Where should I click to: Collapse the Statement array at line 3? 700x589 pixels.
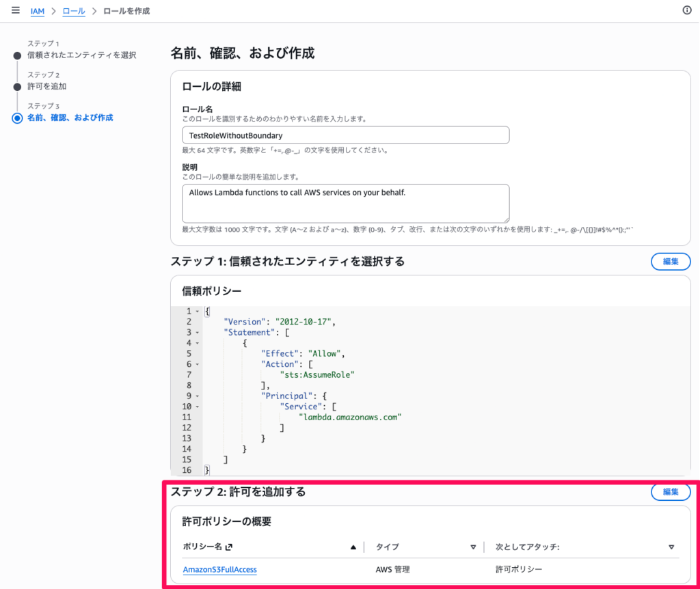click(197, 333)
